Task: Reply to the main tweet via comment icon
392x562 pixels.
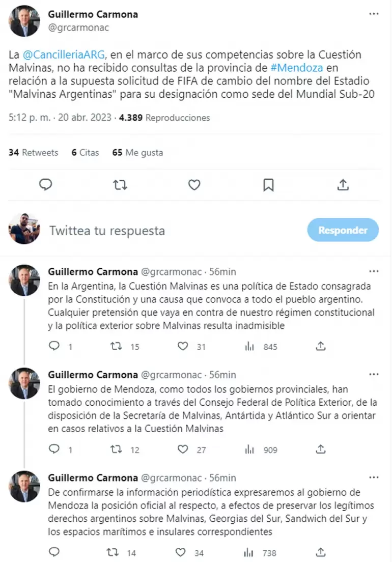Action: (x=46, y=185)
